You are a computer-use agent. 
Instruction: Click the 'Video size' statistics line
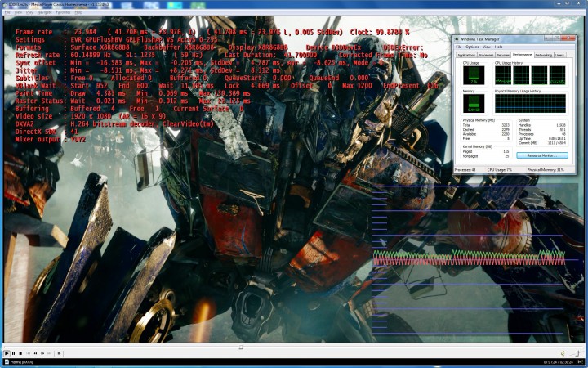pos(91,116)
